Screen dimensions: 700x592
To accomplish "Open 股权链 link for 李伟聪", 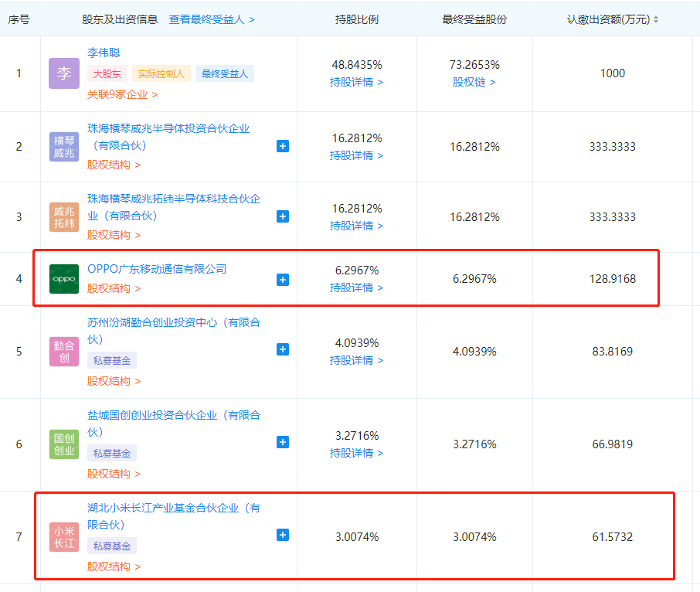I will click(474, 81).
